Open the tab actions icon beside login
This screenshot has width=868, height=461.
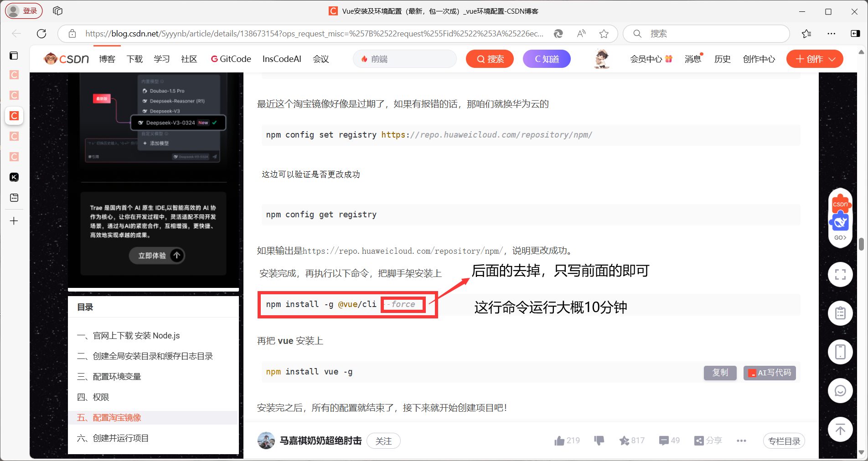tap(57, 11)
